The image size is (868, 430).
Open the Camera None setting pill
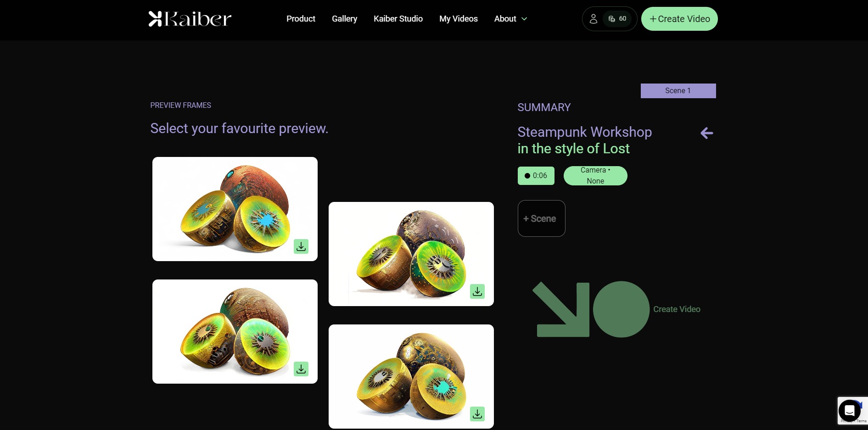point(595,176)
